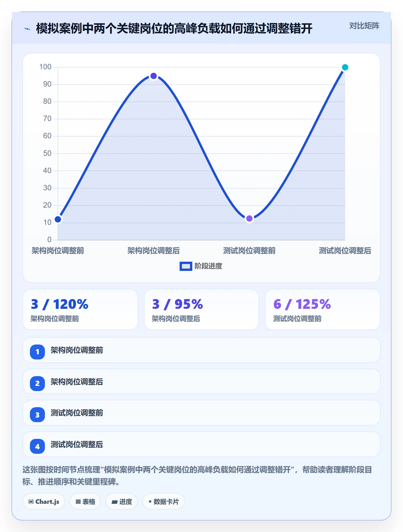This screenshot has height=532, width=403.
Task: Click the description paragraph starting 这张图按时间节点
Action: 197,476
